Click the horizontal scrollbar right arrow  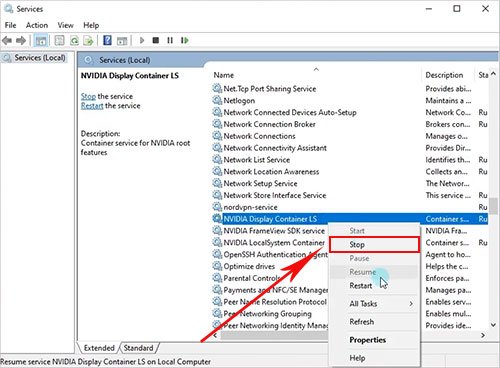[x=483, y=335]
